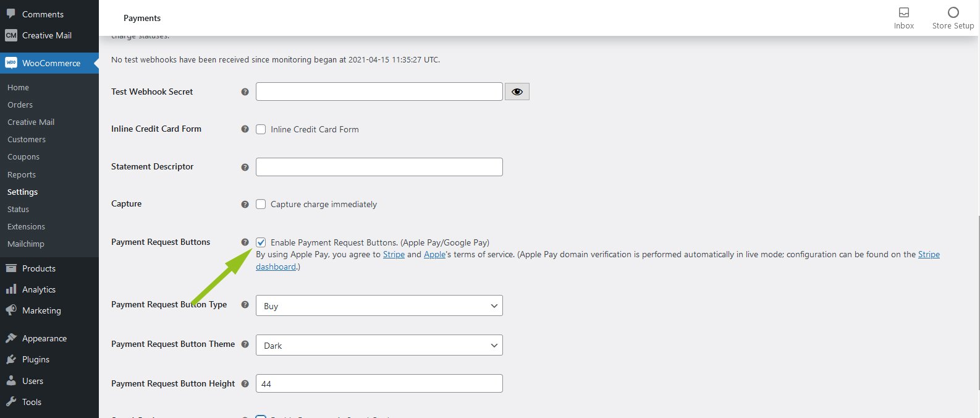Check Capture charge immediately
This screenshot has height=418, width=980.
pos(261,204)
